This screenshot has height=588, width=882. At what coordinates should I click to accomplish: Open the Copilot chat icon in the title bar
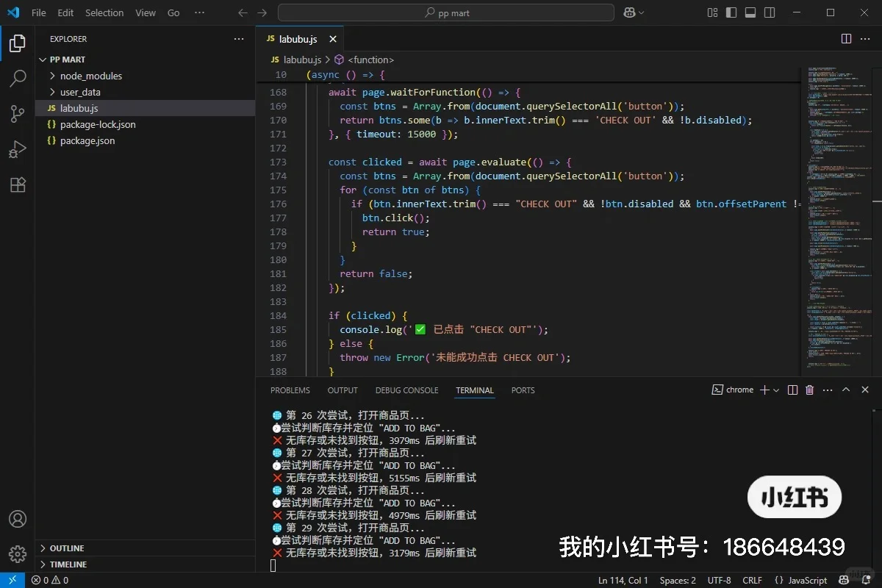click(x=629, y=12)
